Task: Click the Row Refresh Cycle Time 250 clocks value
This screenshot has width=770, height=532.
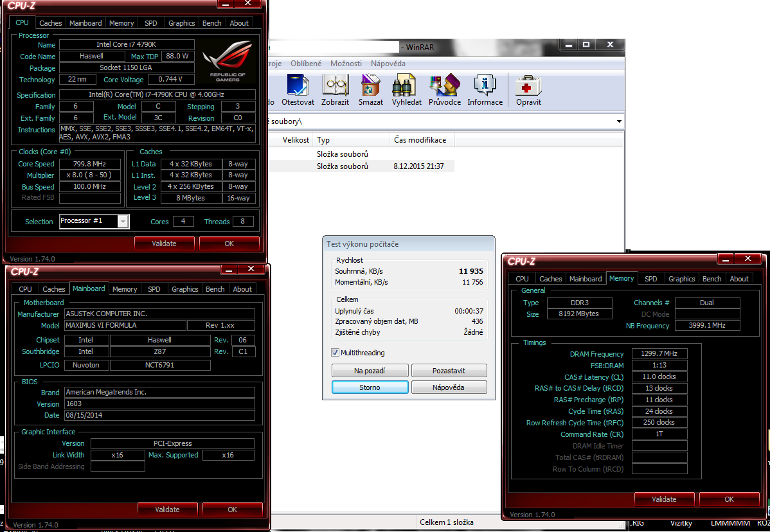Action: click(x=659, y=422)
